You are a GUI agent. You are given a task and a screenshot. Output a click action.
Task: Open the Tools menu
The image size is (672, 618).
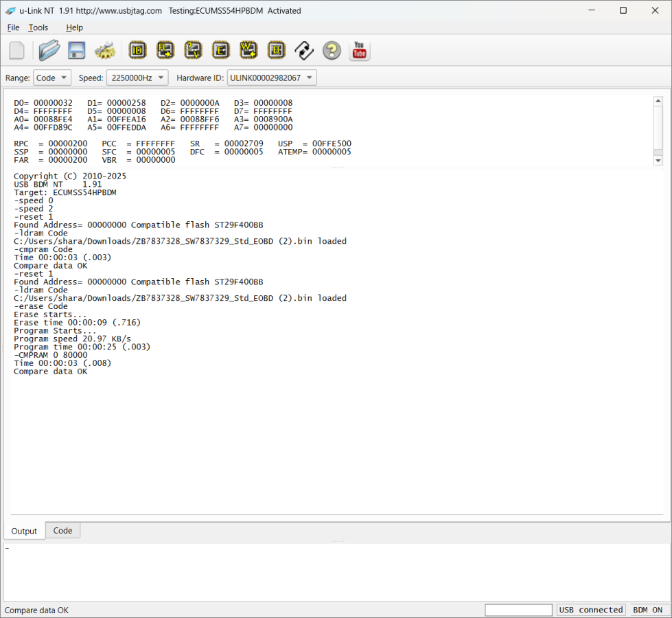click(x=38, y=27)
